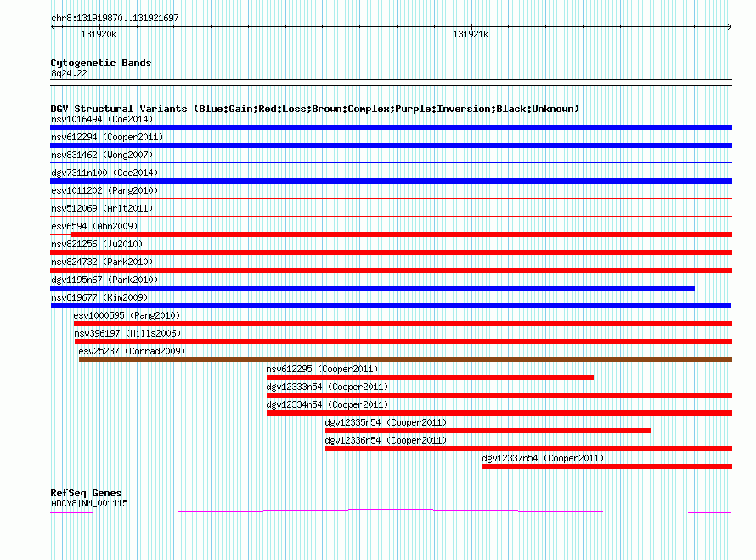Image resolution: width=756 pixels, height=560 pixels.
Task: Select the esv25237 (Conrad2009) label
Action: click(132, 351)
